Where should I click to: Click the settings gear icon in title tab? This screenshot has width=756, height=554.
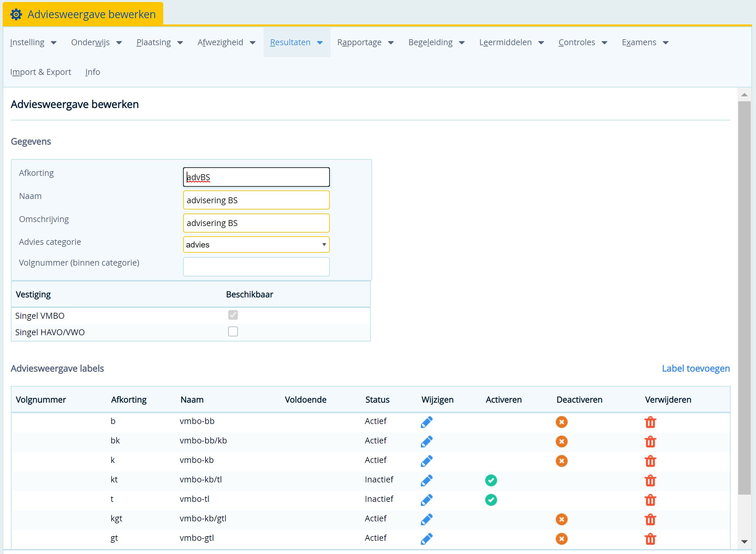coord(16,15)
